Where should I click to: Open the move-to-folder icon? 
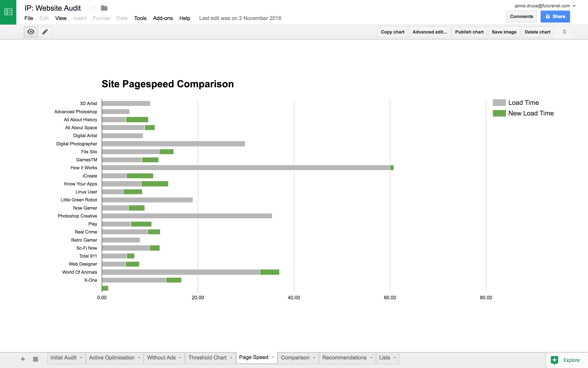click(x=104, y=8)
